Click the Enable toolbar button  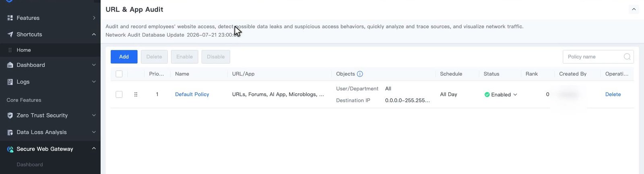tap(184, 57)
